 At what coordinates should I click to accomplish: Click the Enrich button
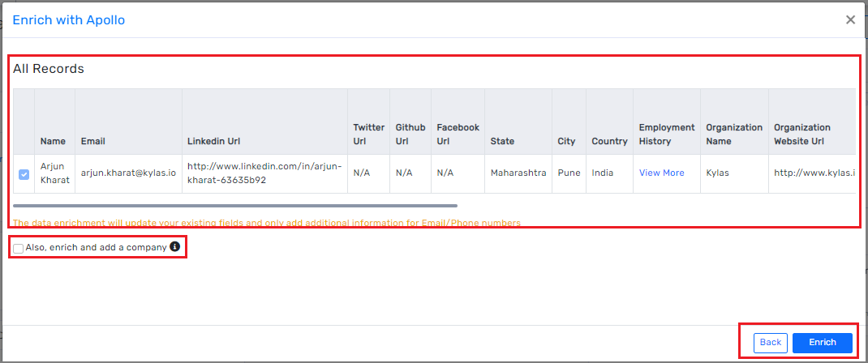(x=822, y=343)
